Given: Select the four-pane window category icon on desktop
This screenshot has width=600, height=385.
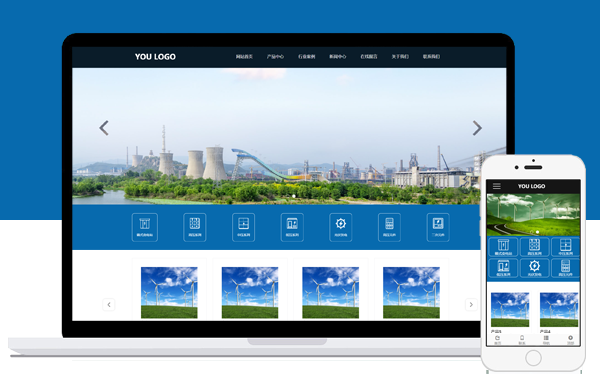Looking at the screenshot, I should coord(243,227).
